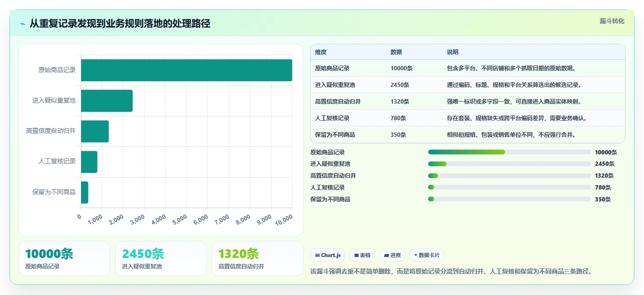Click chart y-axis label 人工复核记录
644x295 pixels.
(x=57, y=162)
